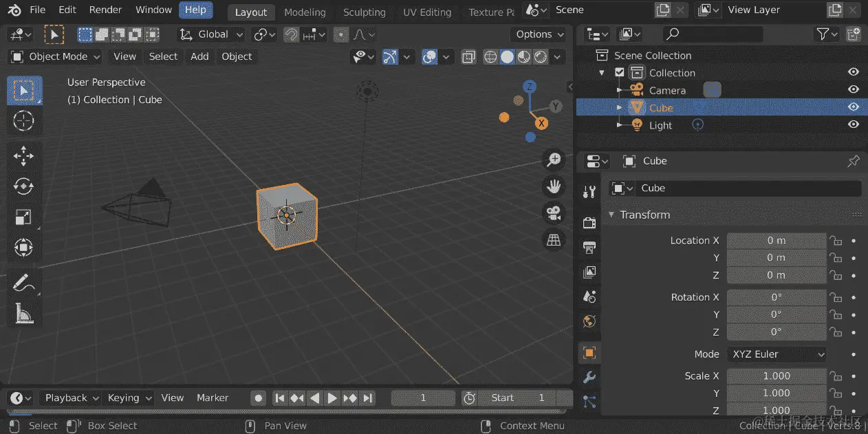The width and height of the screenshot is (868, 434).
Task: Toggle X-Ray viewport mode
Action: point(468,56)
